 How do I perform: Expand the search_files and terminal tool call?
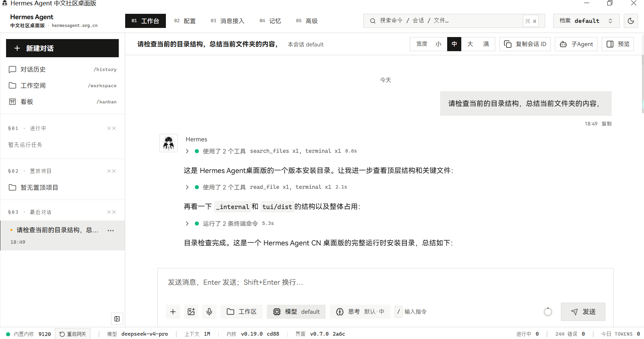point(271,151)
